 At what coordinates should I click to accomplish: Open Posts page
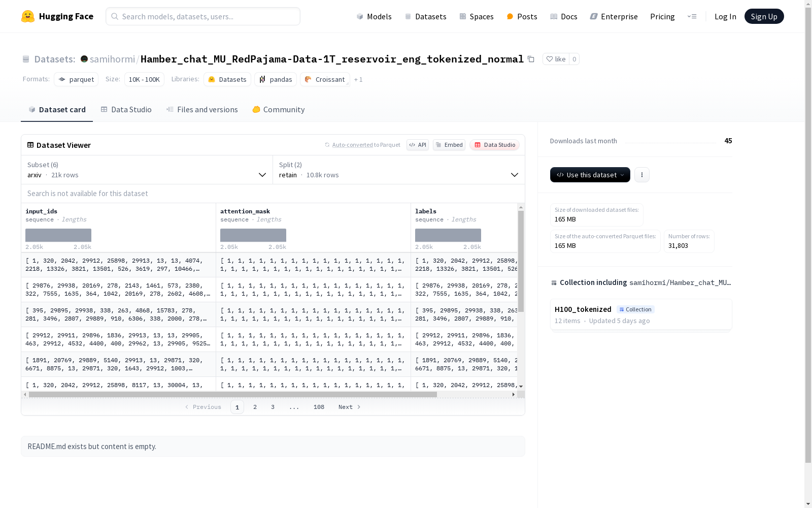[x=522, y=16]
